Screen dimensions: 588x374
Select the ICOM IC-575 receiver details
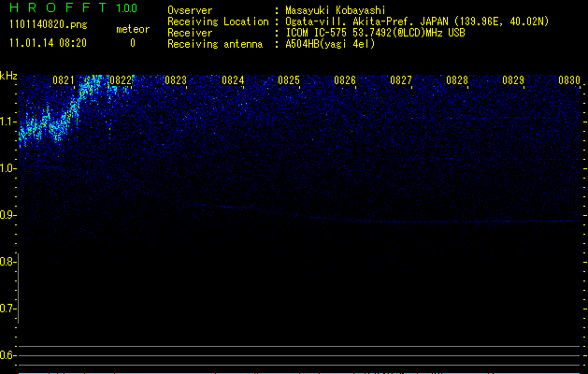375,33
